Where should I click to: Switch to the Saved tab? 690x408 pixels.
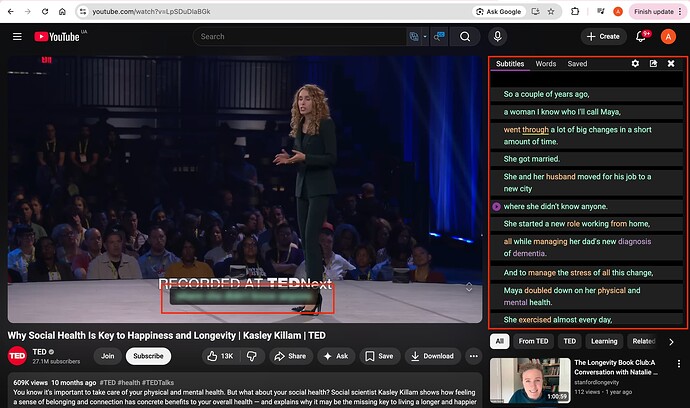577,64
